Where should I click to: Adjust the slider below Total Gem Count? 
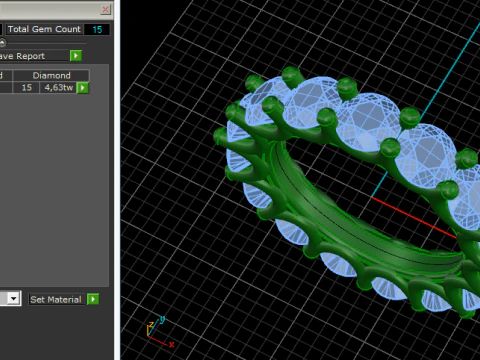point(3,43)
